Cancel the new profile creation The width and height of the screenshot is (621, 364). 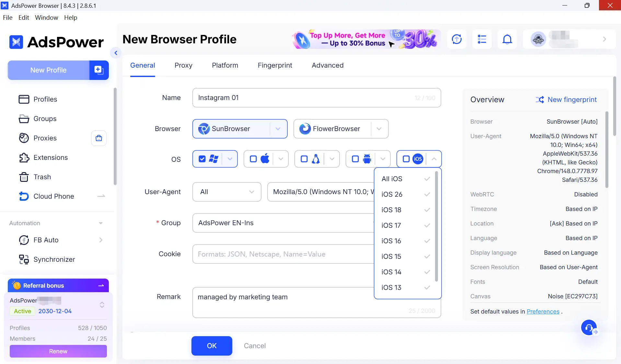point(255,346)
